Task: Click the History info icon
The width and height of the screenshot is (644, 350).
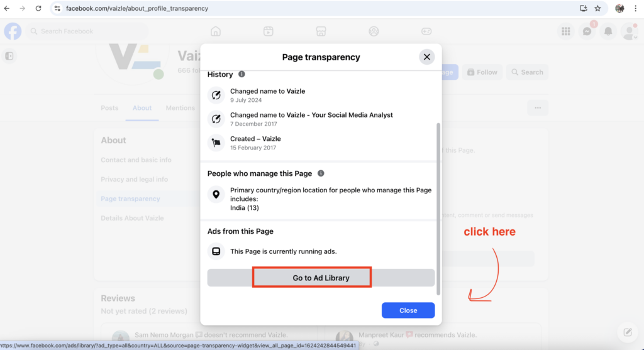Action: point(241,74)
